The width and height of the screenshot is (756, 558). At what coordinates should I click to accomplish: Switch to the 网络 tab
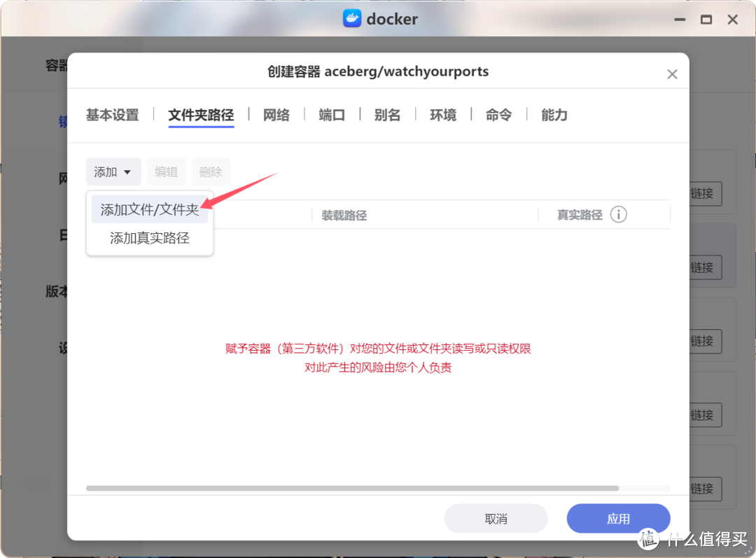coord(276,115)
